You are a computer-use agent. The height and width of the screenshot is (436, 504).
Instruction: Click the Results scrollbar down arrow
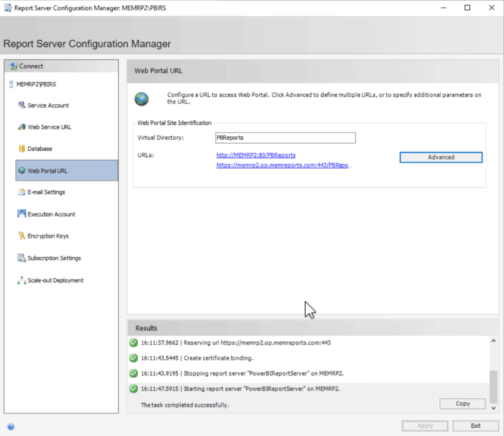(494, 407)
